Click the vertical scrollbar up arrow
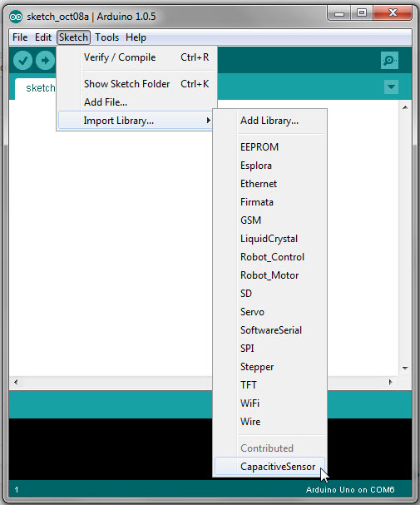420x505 pixels. 405,107
